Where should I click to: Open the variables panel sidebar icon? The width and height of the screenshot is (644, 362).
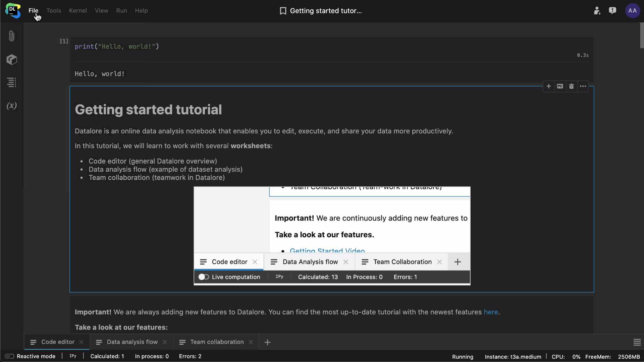12,106
